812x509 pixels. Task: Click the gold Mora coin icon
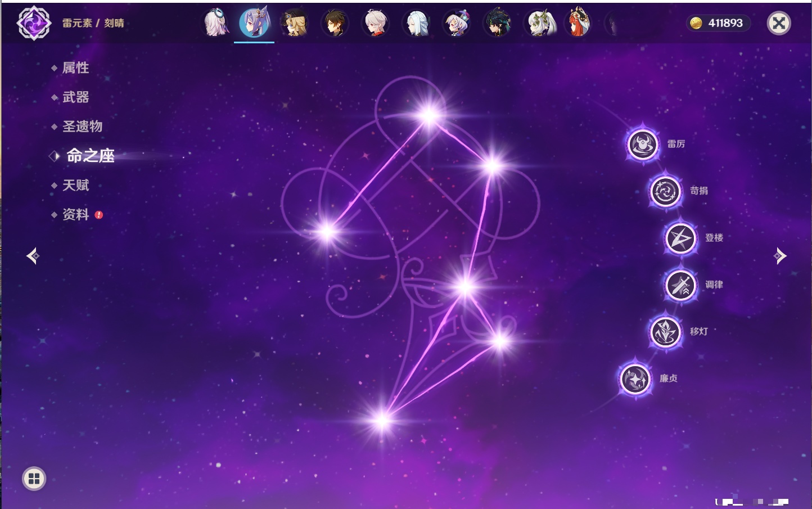coord(696,23)
